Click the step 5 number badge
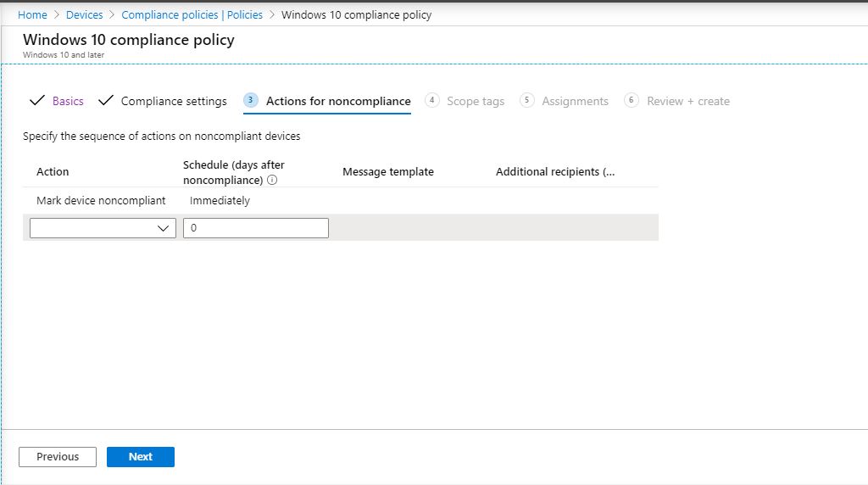This screenshot has height=485, width=868. (527, 100)
